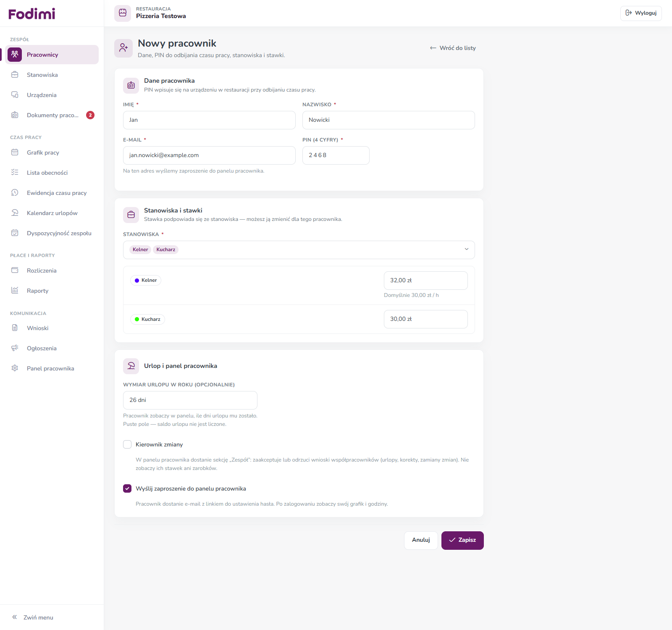This screenshot has width=672, height=630.
Task: Open Ewidencja czasu pracy menu item
Action: (x=52, y=193)
